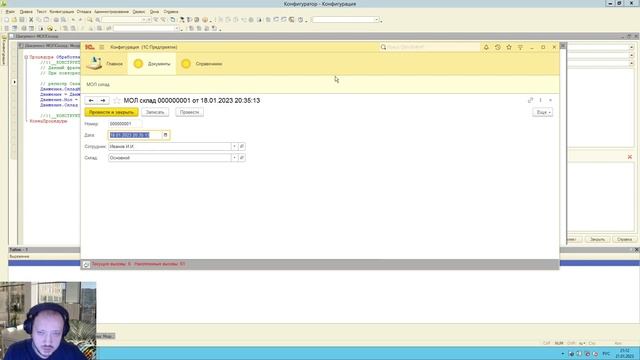640x360 pixels.
Task: Click Закрыть button in background dialog
Action: pos(597,240)
